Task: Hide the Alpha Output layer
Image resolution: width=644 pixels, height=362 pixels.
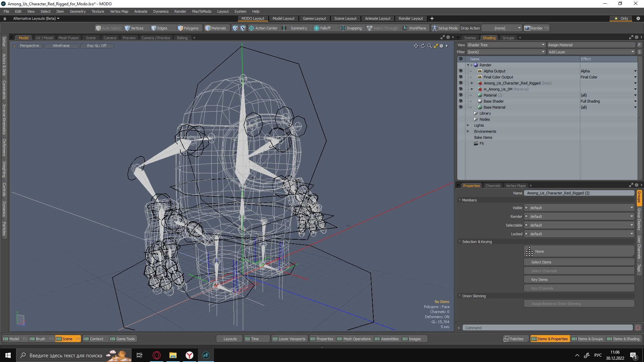Action: (x=461, y=71)
